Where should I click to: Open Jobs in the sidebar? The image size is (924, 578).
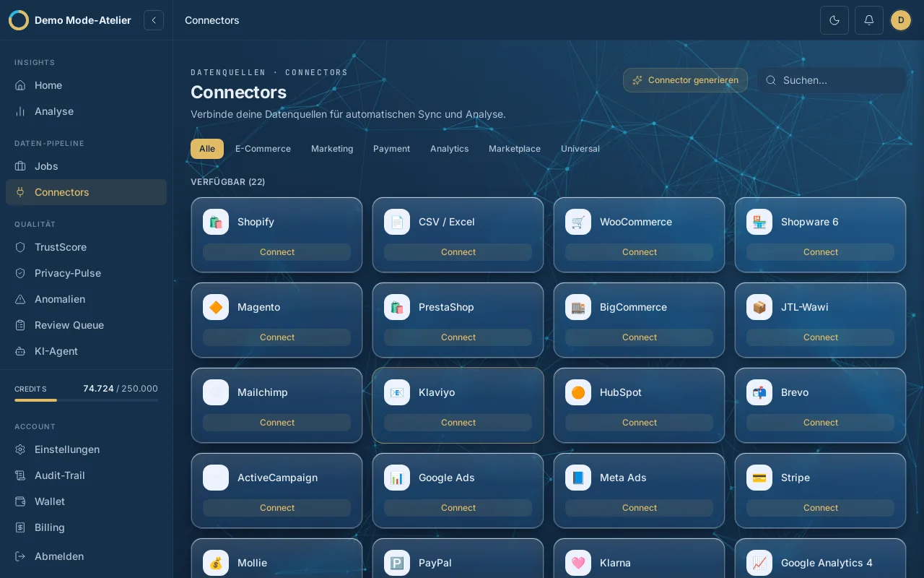click(x=86, y=166)
